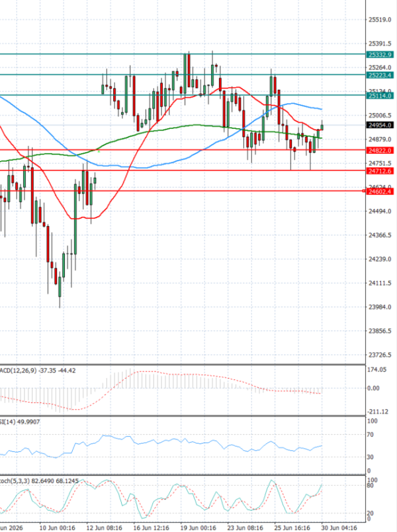397x532 pixels.
Task: Click the 25264.0 price axis value
Action: (x=380, y=67)
